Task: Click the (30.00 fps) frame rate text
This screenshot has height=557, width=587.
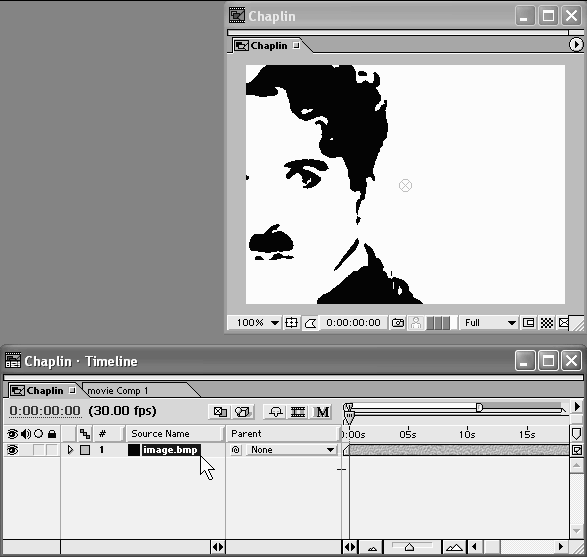Action: [122, 411]
